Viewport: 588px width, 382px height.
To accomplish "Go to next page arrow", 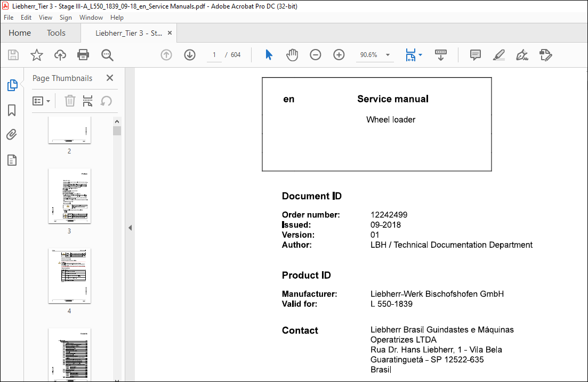I will tap(190, 55).
